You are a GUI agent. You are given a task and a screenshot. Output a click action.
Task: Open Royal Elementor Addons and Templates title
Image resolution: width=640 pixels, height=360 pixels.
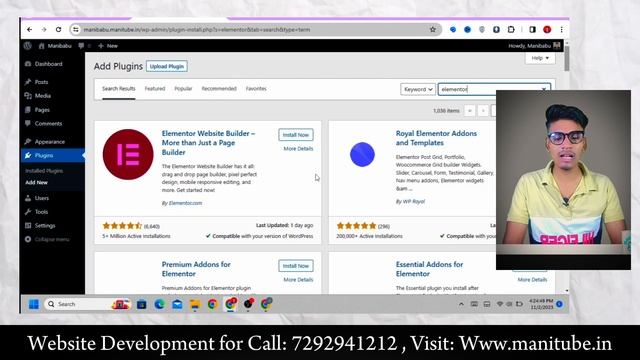click(436, 138)
